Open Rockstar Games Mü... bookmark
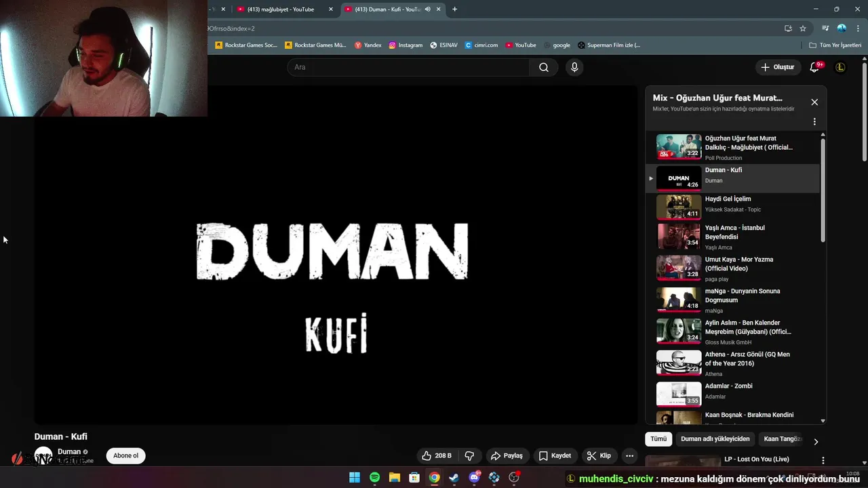This screenshot has width=868, height=488. [316, 45]
